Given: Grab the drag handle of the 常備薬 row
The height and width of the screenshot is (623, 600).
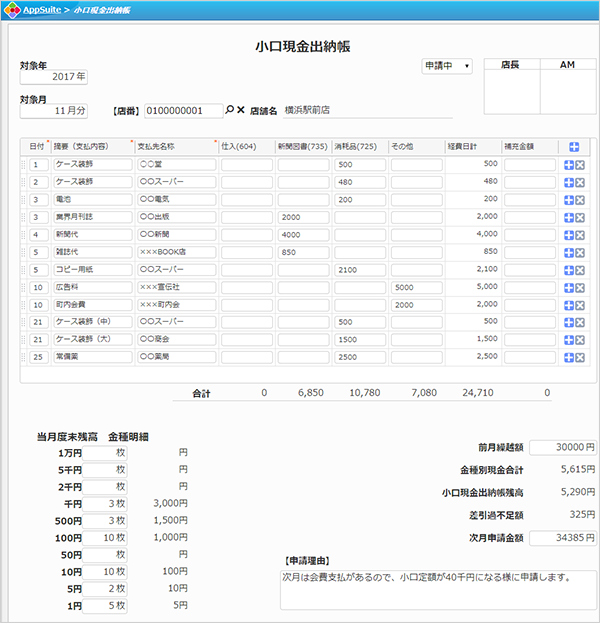Looking at the screenshot, I should [23, 357].
